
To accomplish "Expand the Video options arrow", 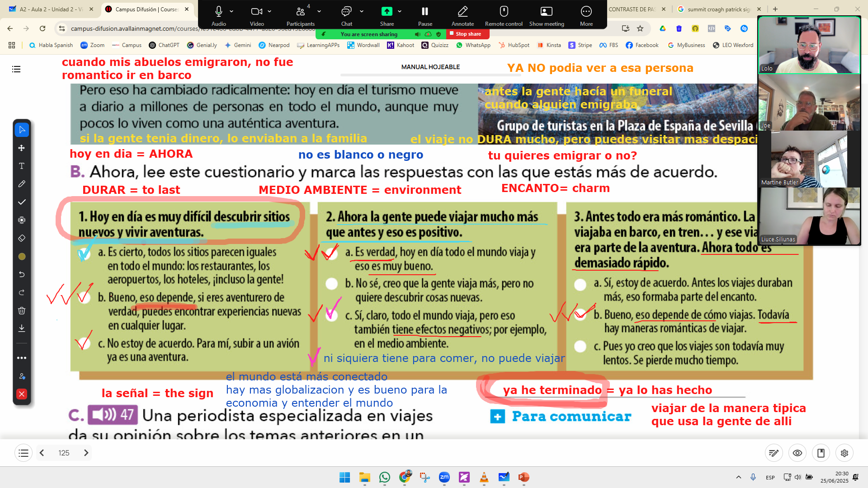I will 269,11.
